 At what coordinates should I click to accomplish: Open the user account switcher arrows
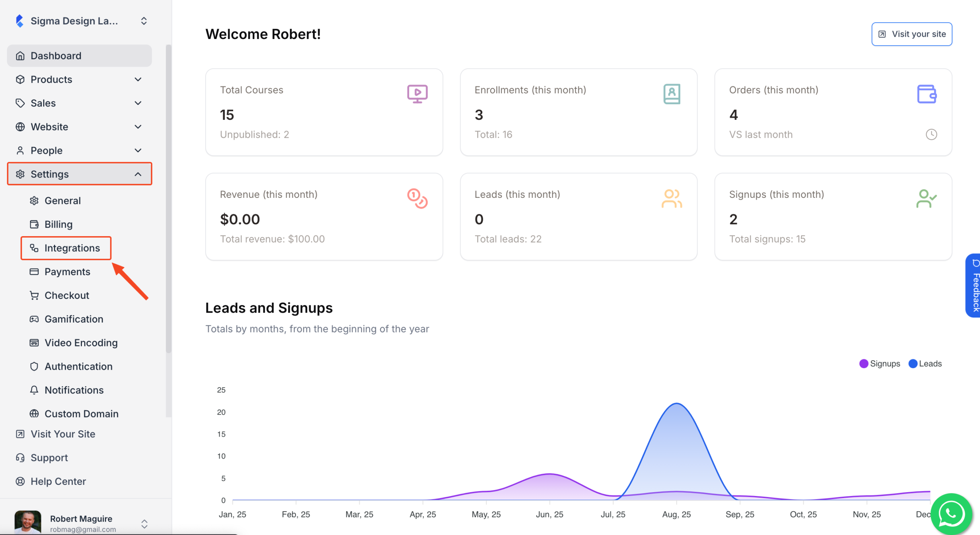coord(144,524)
